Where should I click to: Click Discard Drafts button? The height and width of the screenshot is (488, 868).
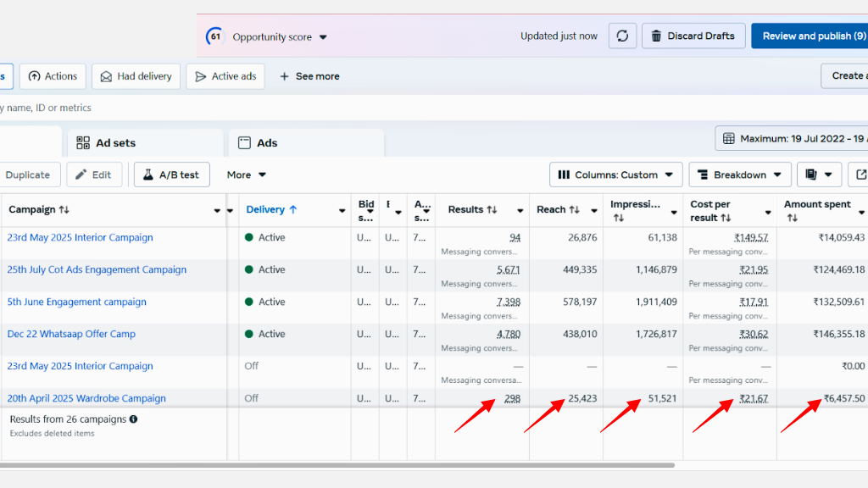coord(693,36)
